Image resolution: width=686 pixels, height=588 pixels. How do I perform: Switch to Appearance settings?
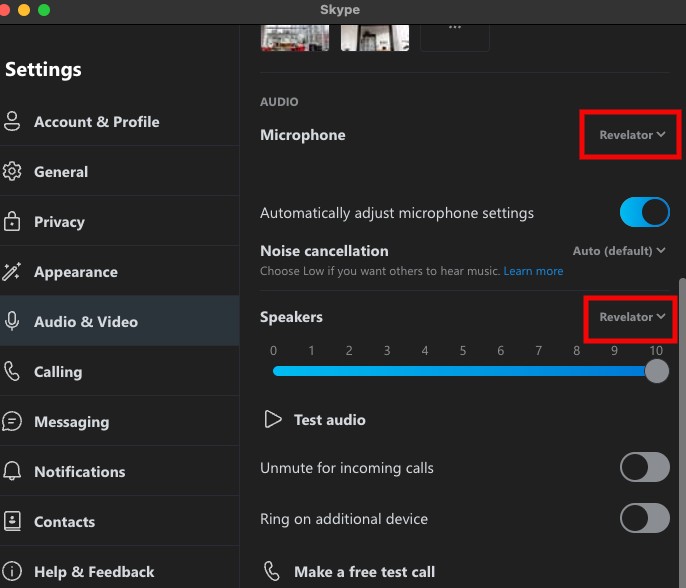[x=119, y=272]
